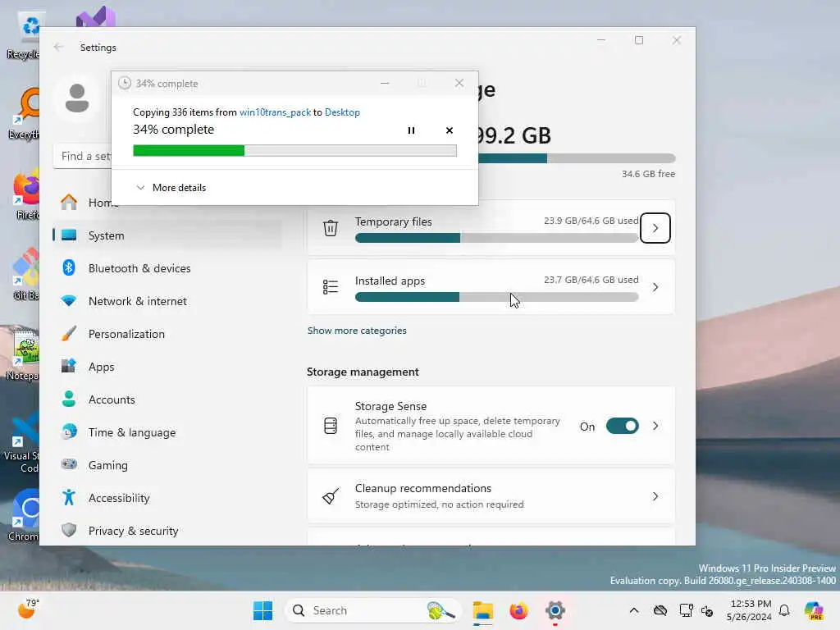Open Apps settings category
840x630 pixels.
click(x=167, y=367)
